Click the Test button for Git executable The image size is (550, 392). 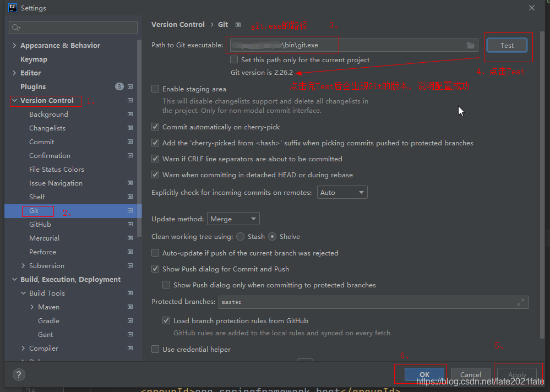[507, 46]
